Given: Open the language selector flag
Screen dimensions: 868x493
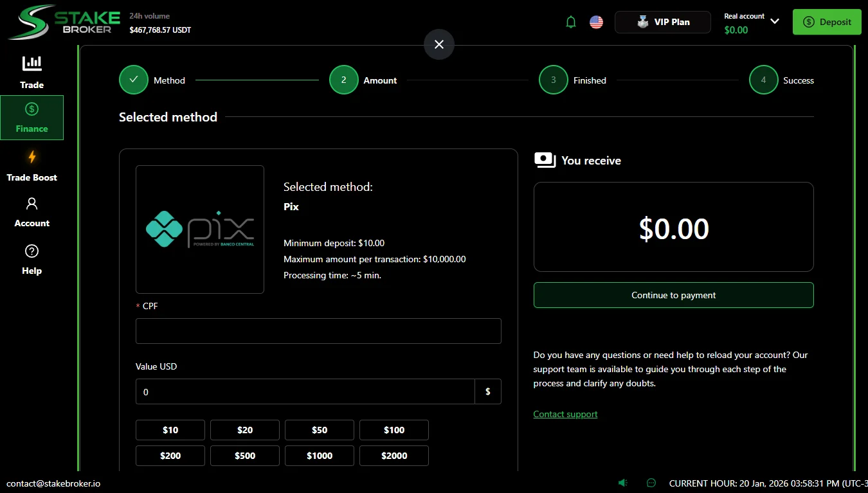Looking at the screenshot, I should [596, 21].
